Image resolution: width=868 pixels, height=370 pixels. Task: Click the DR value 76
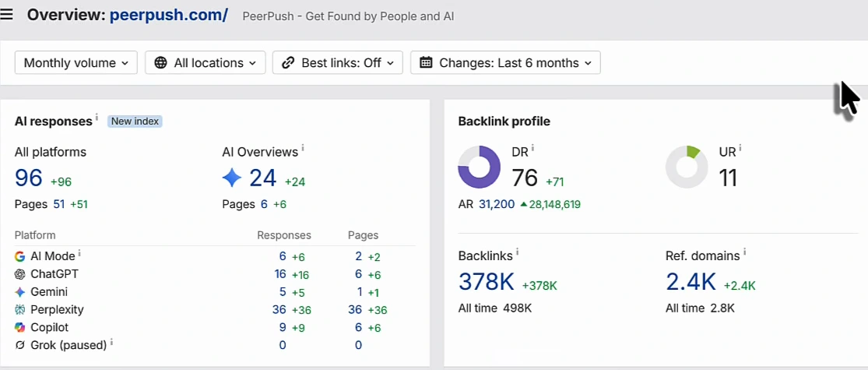click(x=525, y=178)
